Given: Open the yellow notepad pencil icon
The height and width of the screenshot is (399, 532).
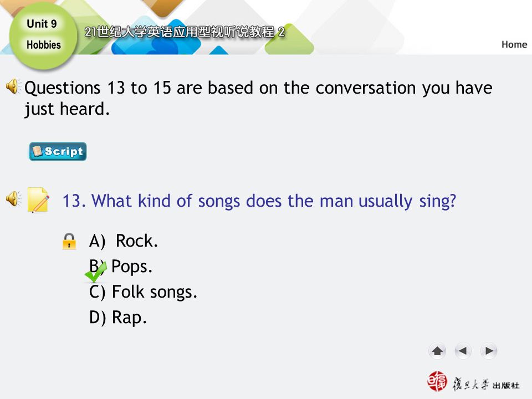Looking at the screenshot, I should click(38, 200).
